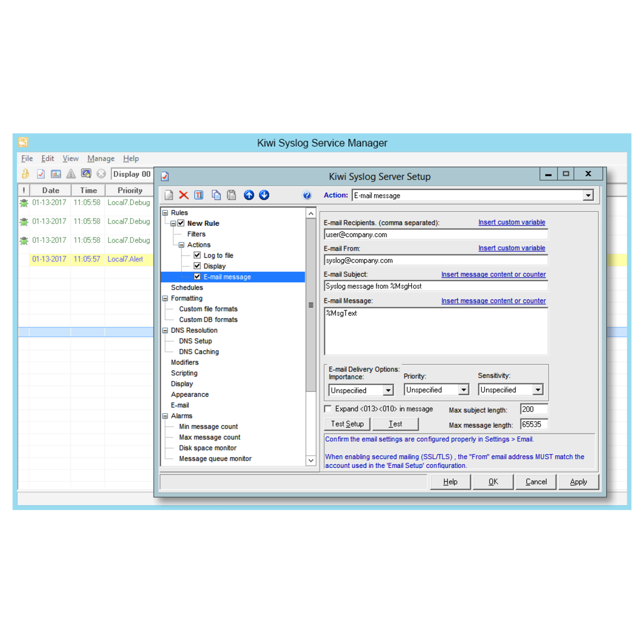Add a new rule with the new item icon
Image resolution: width=644 pixels, height=644 pixels.
(168, 195)
